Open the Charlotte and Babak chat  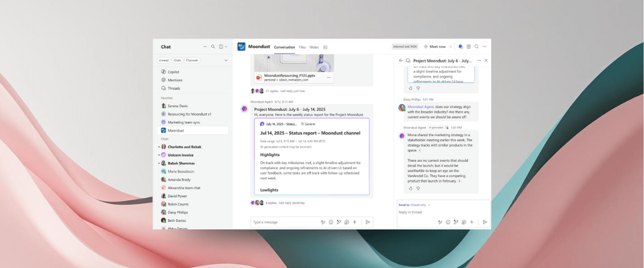click(193, 147)
